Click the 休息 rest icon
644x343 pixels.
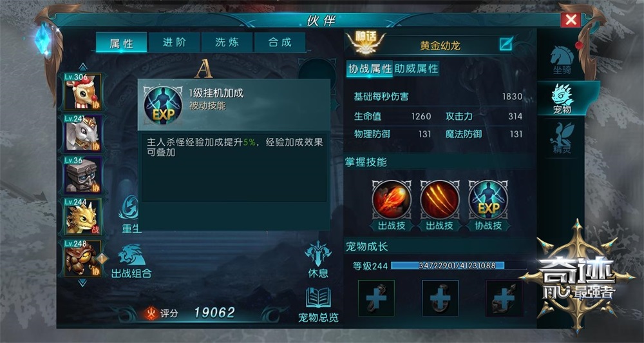pyautogui.click(x=318, y=260)
